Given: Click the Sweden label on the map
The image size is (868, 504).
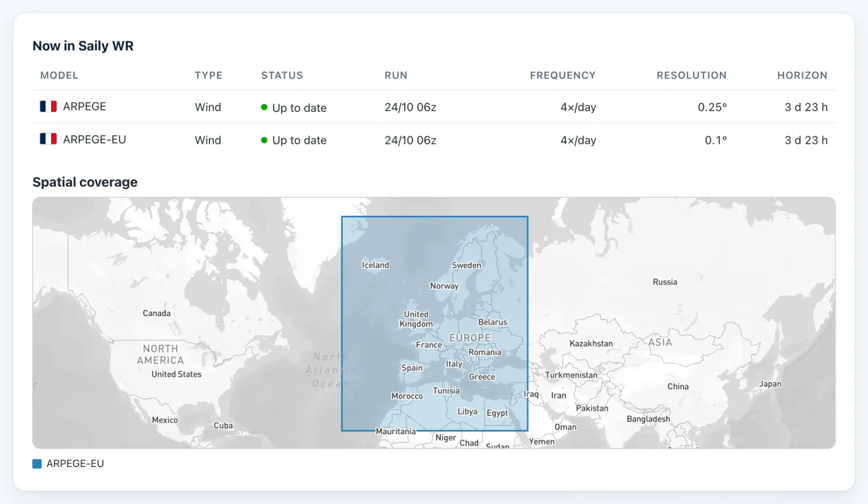Looking at the screenshot, I should coord(467,265).
